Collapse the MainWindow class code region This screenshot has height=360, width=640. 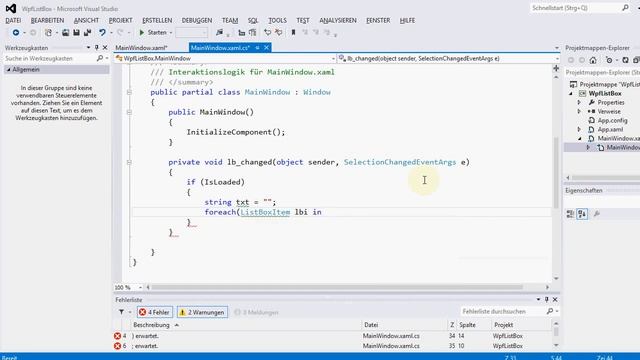tap(129, 92)
